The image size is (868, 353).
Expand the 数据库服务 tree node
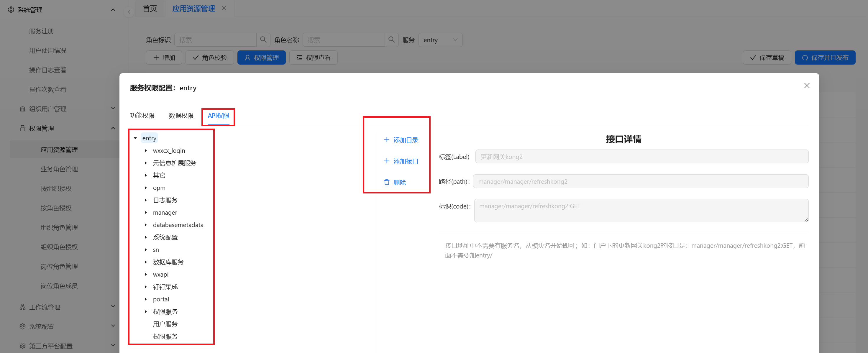point(146,262)
